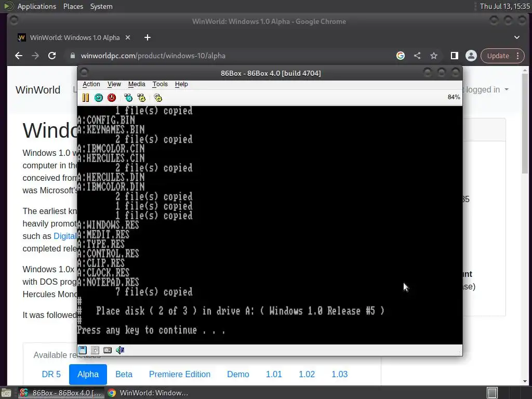The width and height of the screenshot is (532, 399).
Task: Open a new Chrome tab
Action: tap(147, 37)
